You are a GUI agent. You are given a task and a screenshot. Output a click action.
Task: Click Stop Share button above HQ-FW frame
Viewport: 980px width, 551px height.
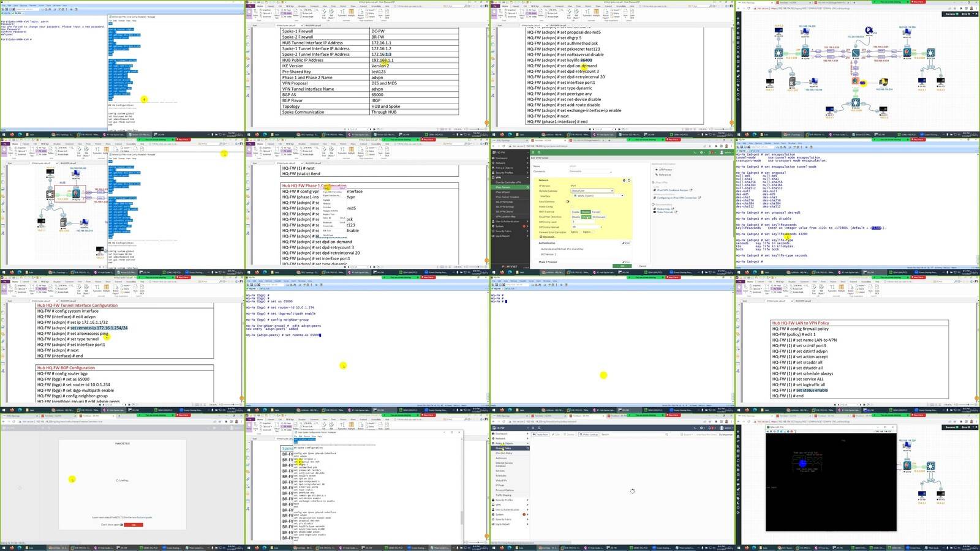(673, 140)
